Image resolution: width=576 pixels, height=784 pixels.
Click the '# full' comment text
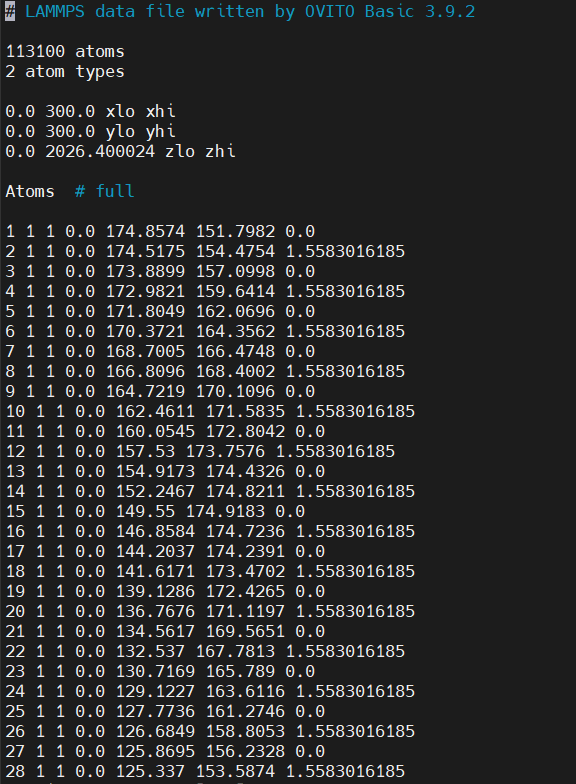coord(105,191)
